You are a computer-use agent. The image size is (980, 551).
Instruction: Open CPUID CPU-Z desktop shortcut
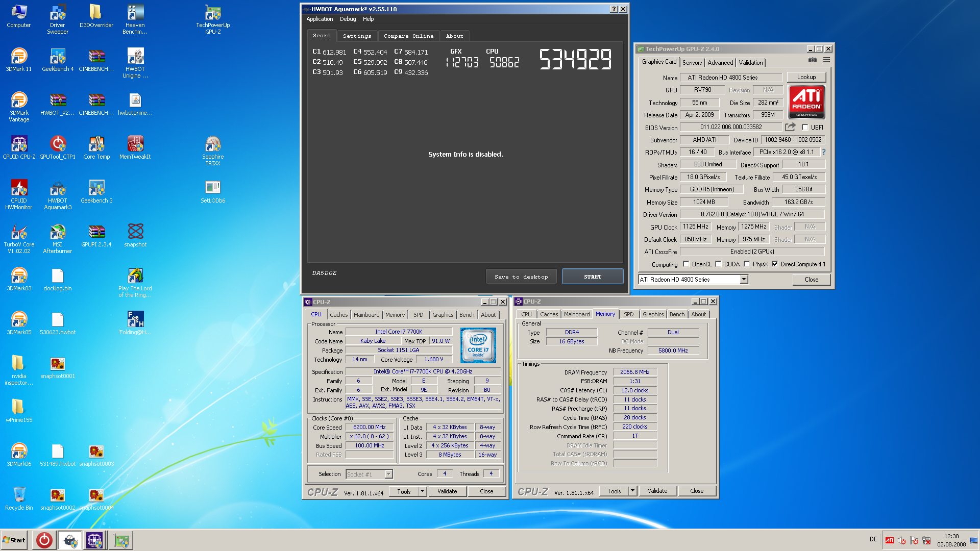[19, 147]
